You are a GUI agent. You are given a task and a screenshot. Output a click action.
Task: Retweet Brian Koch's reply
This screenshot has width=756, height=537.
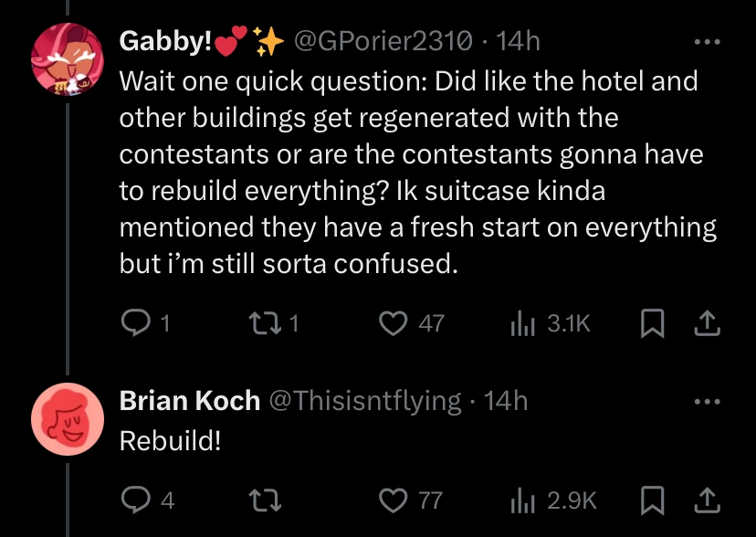264,500
